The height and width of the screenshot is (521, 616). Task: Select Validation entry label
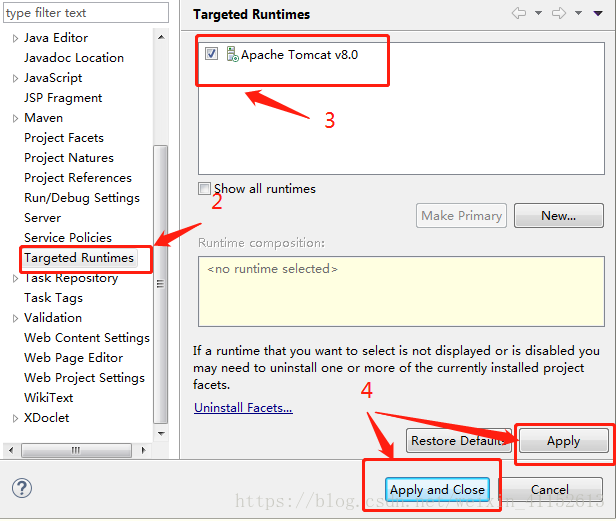point(53,318)
